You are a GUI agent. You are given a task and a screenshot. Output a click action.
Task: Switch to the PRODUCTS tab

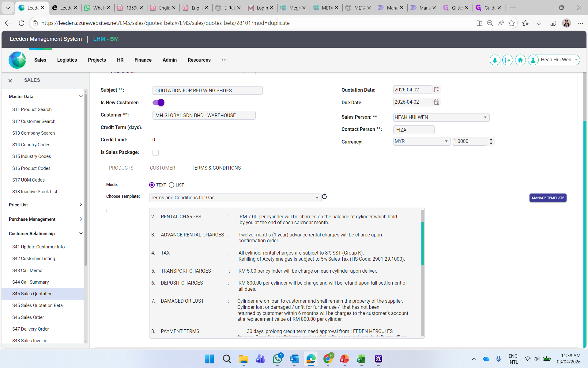pos(121,168)
